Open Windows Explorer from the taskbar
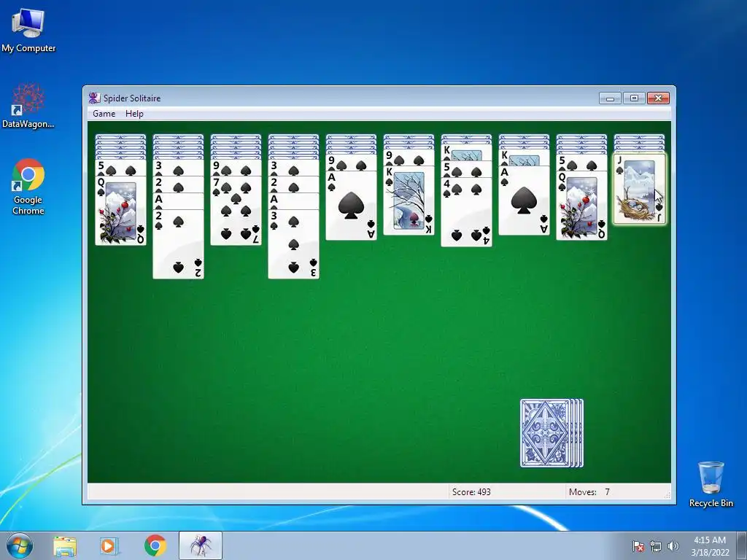 pyautogui.click(x=64, y=546)
